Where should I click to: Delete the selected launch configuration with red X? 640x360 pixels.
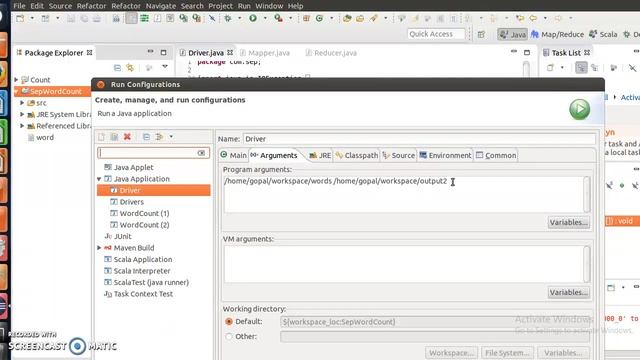pyautogui.click(x=127, y=137)
